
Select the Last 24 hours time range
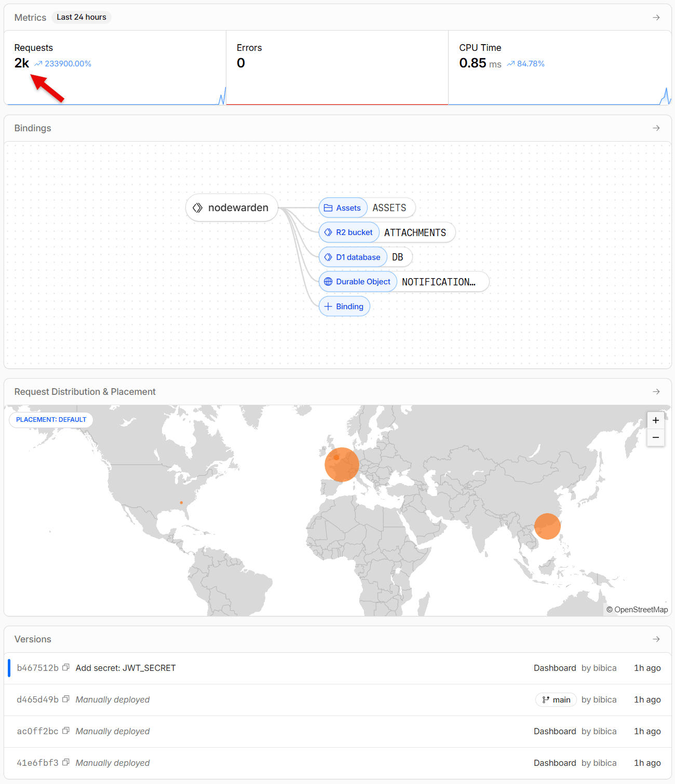point(82,17)
